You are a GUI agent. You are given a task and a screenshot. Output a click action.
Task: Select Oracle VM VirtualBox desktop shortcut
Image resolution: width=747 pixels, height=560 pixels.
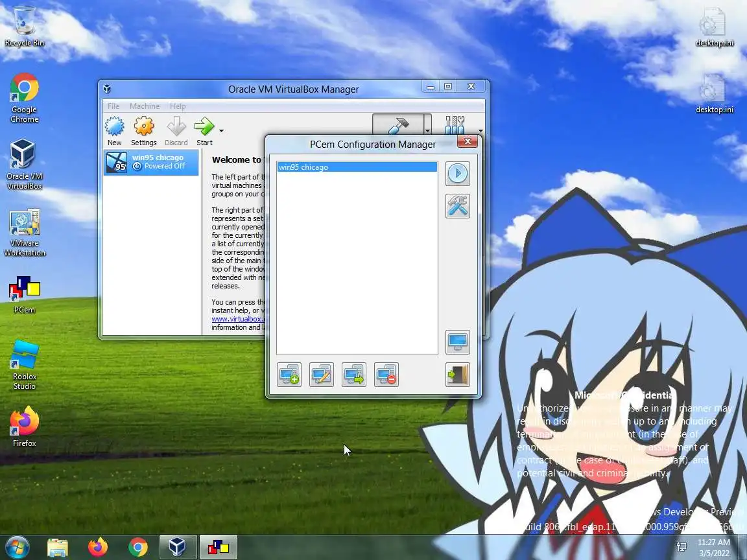click(x=24, y=165)
